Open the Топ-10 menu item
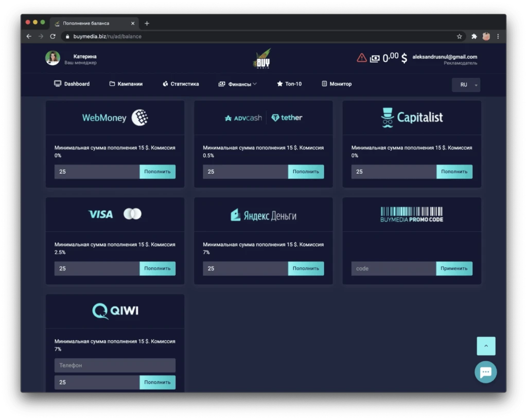 [289, 84]
